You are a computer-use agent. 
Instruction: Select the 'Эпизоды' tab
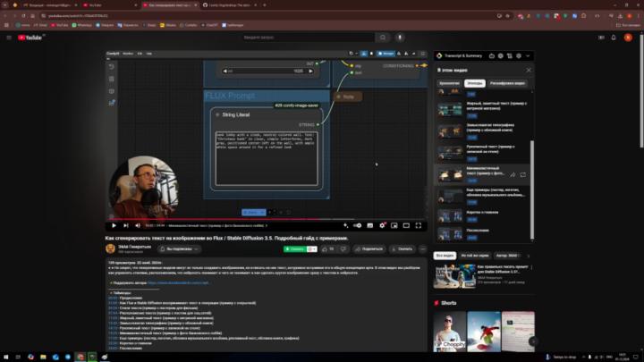coord(474,83)
